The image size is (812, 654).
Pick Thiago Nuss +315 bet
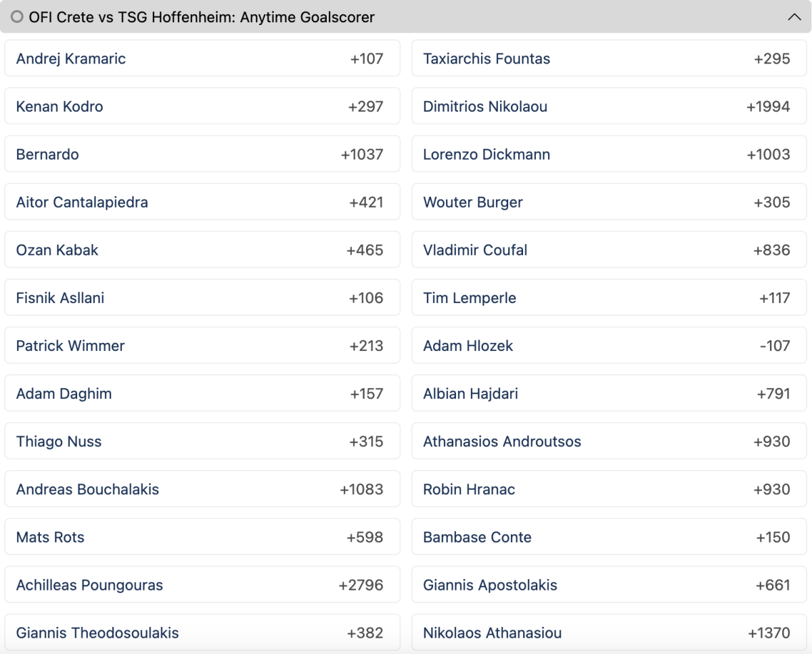202,442
